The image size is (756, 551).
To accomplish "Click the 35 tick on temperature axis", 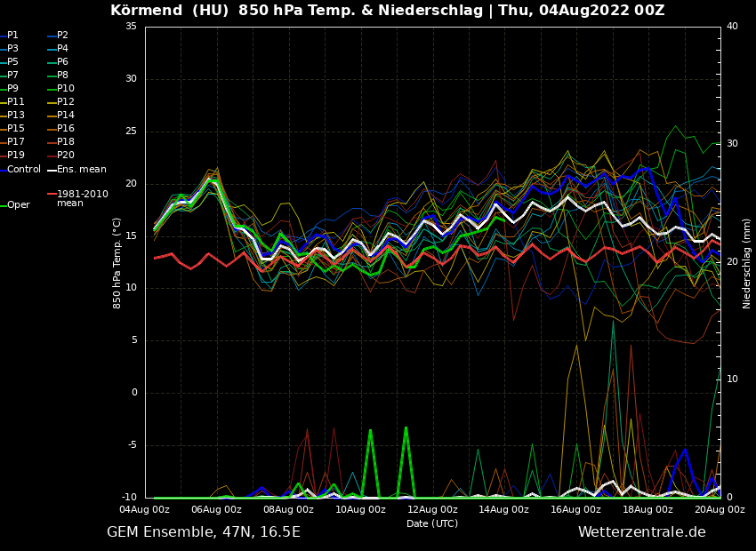I will pos(131,27).
